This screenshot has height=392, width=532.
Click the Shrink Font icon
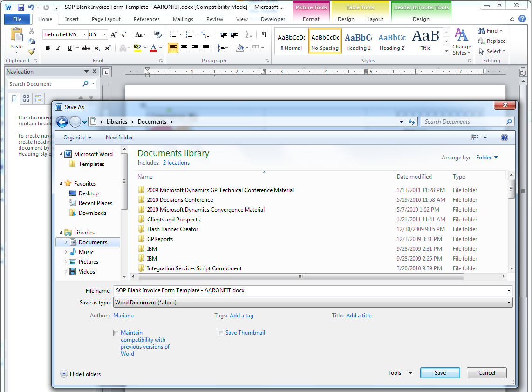coord(124,34)
